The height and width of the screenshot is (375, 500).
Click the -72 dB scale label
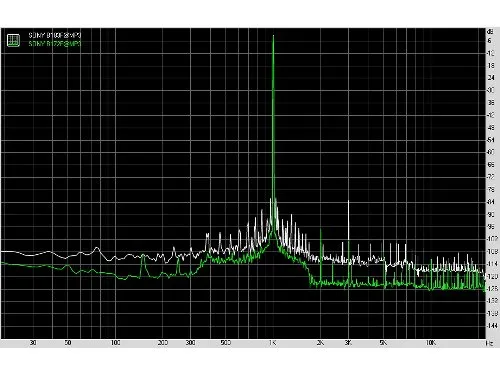[x=491, y=177]
